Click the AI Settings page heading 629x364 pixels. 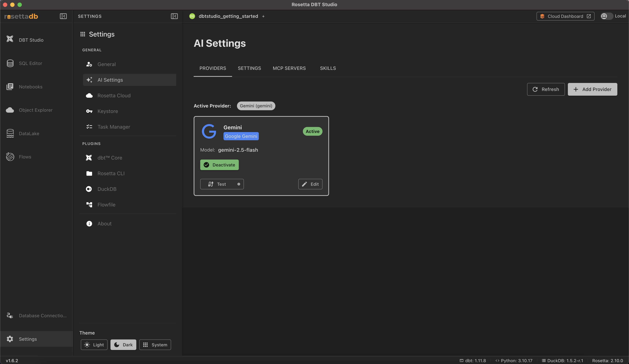pos(220,43)
